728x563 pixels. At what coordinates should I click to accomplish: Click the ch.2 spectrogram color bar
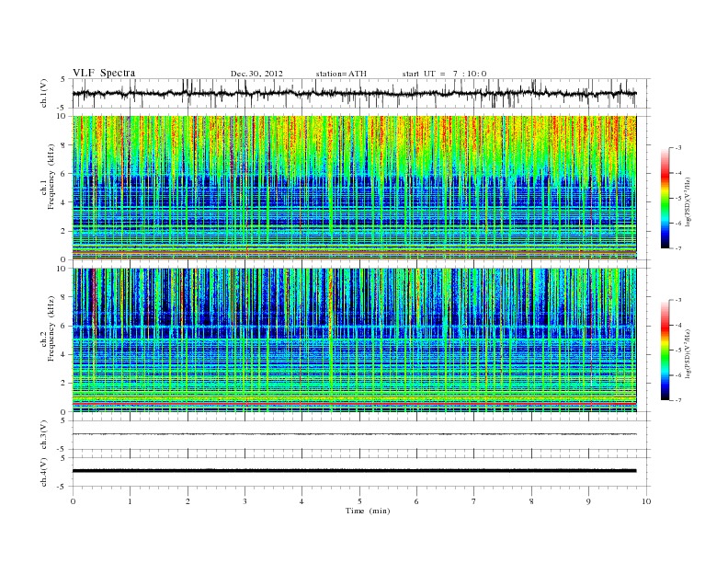click(665, 350)
